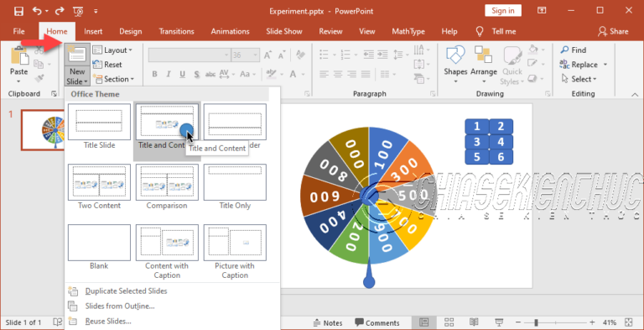
Task: Adjust the zoom slider handle
Action: [536, 322]
